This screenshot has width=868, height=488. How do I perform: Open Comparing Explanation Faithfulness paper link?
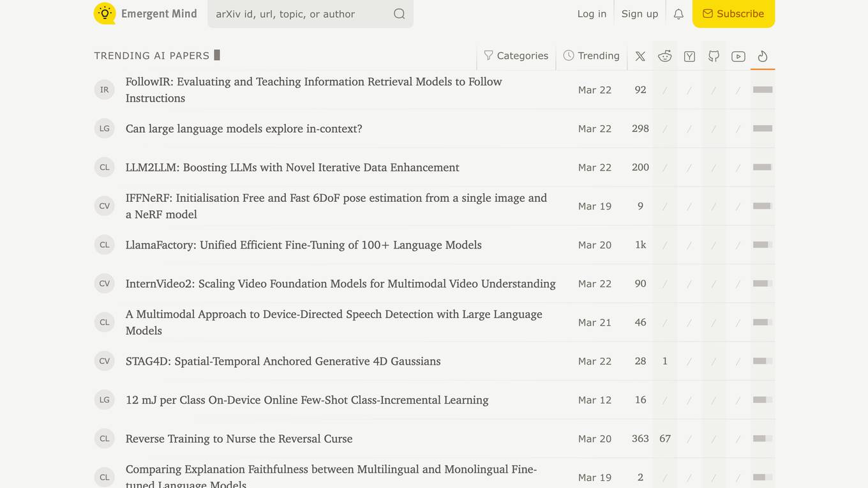331,476
